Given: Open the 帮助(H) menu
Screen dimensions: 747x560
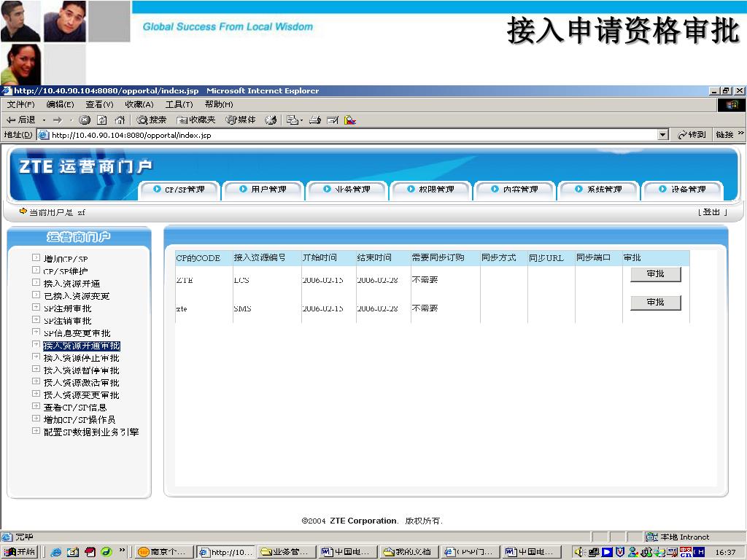Looking at the screenshot, I should pyautogui.click(x=219, y=104).
